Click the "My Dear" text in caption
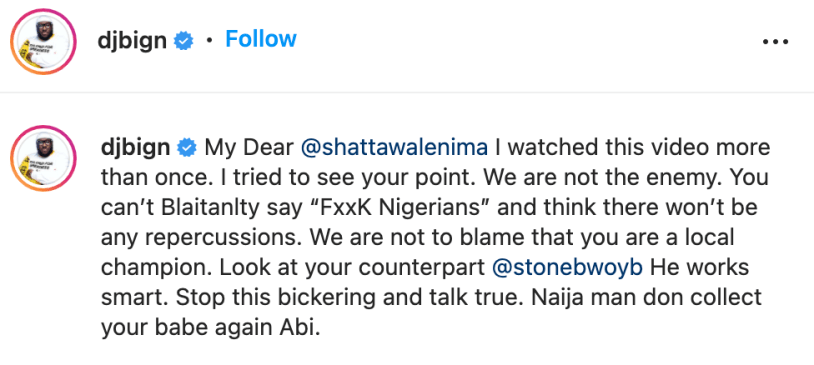Image resolution: width=814 pixels, height=365 pixels. click(x=249, y=148)
